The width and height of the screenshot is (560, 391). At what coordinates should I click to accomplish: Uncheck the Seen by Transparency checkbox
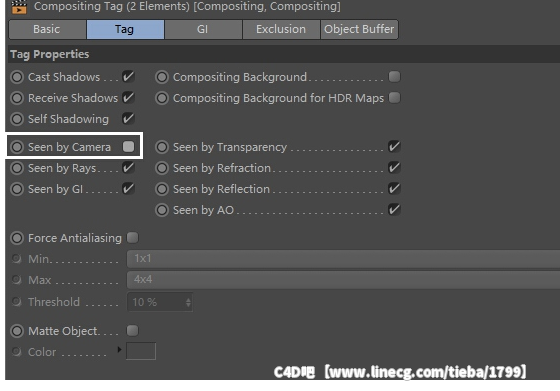(394, 146)
